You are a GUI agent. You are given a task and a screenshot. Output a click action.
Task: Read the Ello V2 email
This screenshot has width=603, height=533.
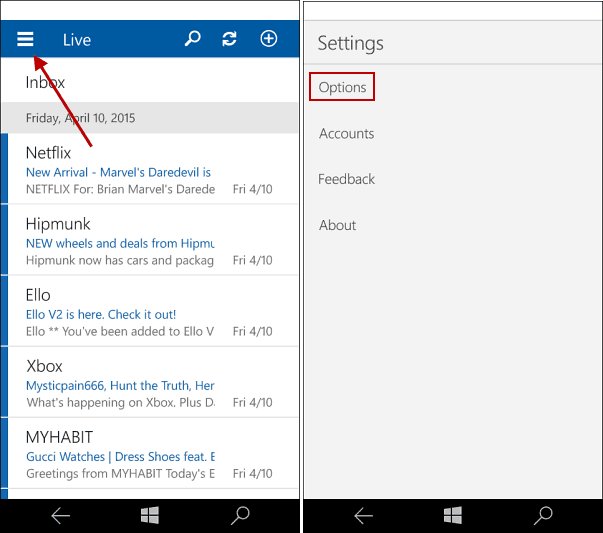point(150,311)
